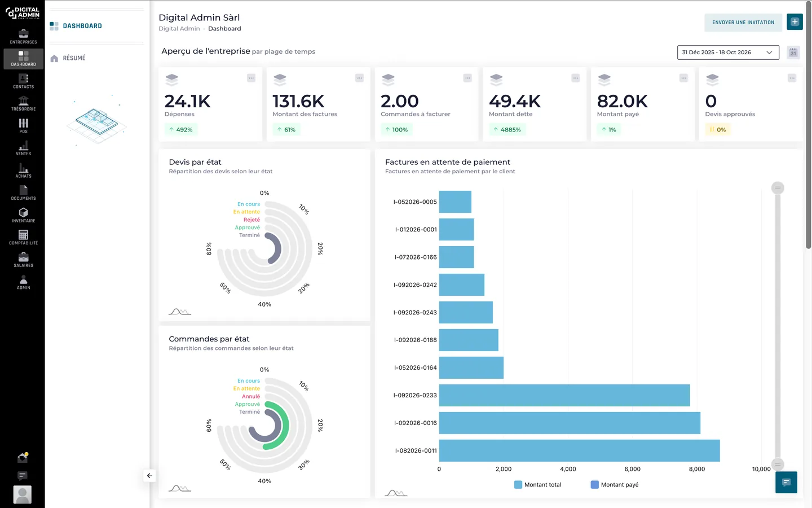Toggle Approuvé legend in Commandes chart
This screenshot has width=812, height=508.
248,405
